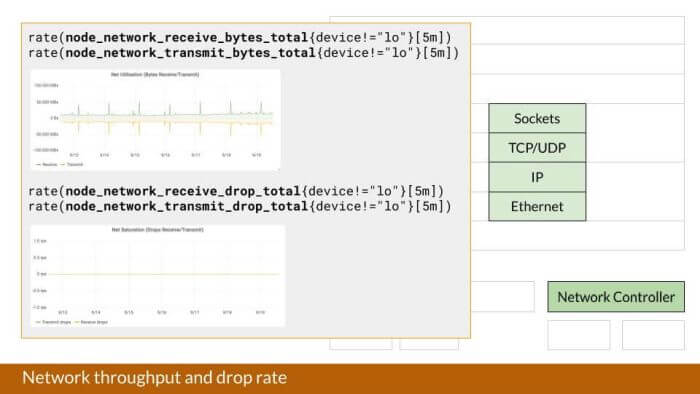This screenshot has height=394, width=700.
Task: Select the Ethernet layer box
Action: click(537, 207)
